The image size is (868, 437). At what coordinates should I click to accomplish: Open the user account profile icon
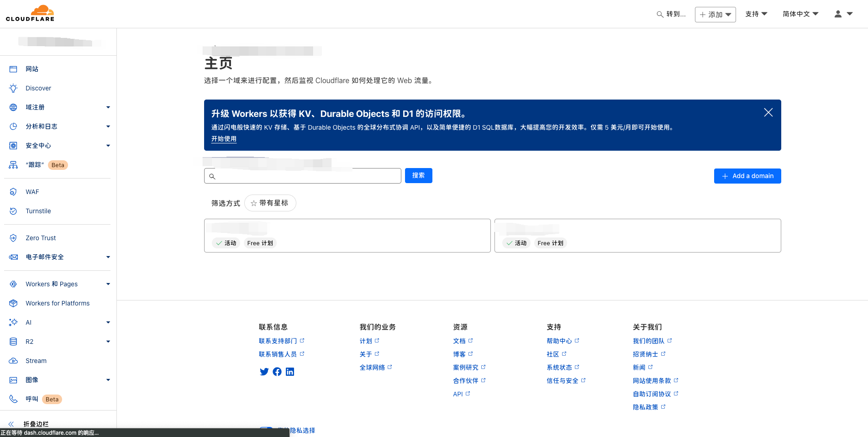[838, 14]
